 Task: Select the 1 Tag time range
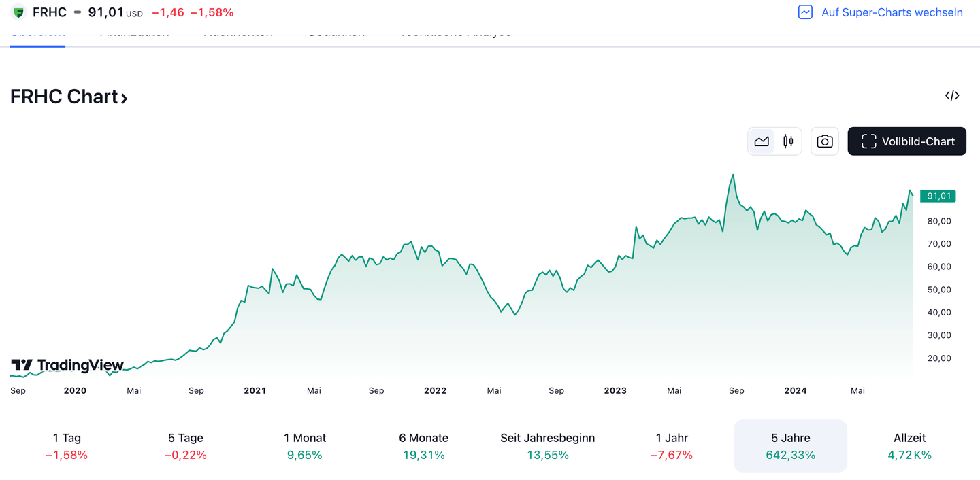pos(67,446)
